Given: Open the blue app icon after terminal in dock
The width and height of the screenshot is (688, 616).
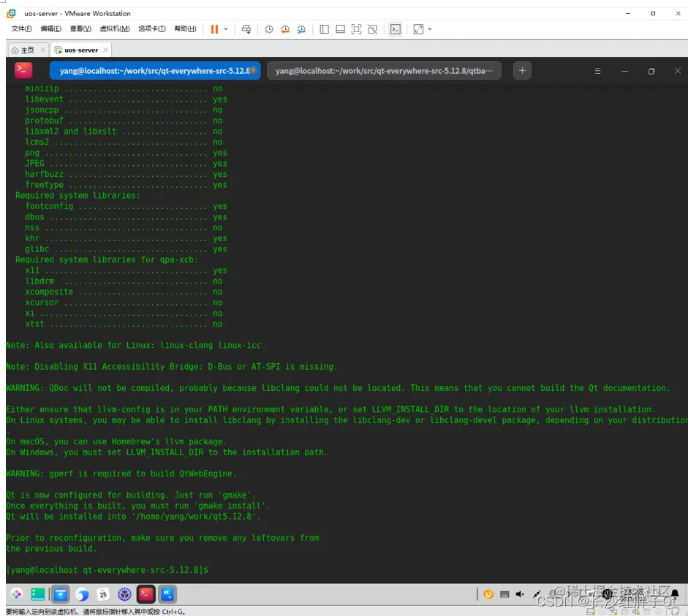Looking at the screenshot, I should click(x=167, y=595).
